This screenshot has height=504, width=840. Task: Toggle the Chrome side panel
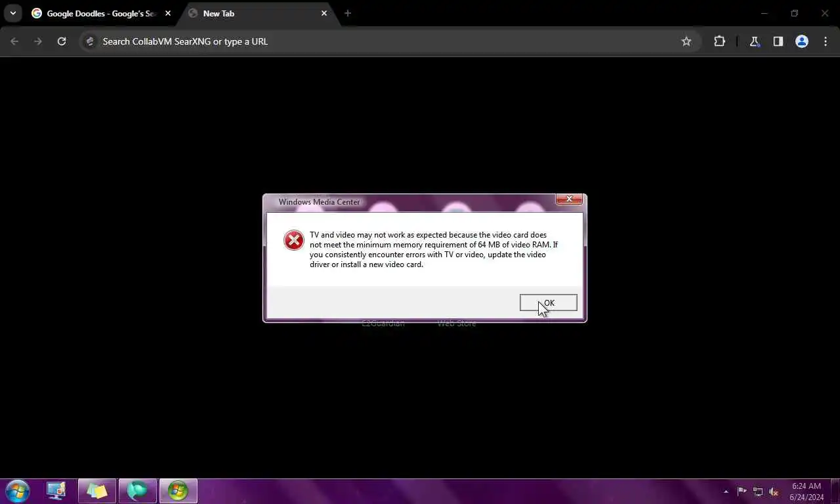(778, 41)
